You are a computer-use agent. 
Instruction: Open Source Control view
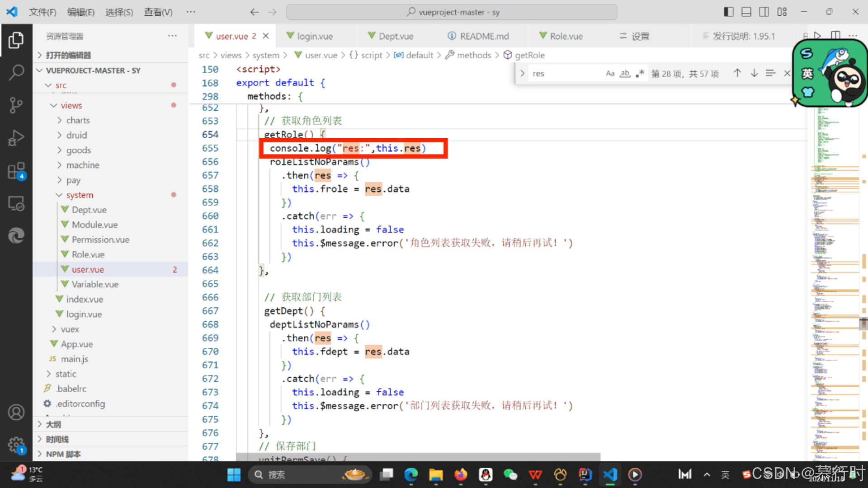[x=16, y=105]
